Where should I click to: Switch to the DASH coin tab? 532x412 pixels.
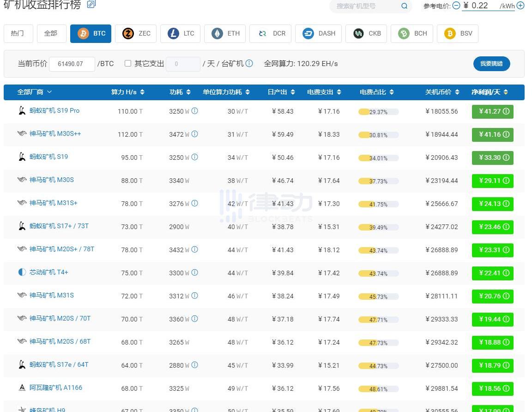pos(318,34)
